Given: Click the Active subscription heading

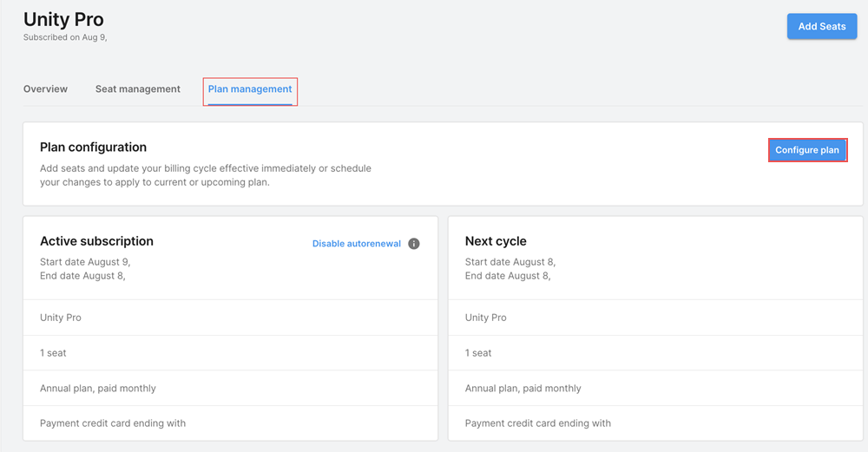Looking at the screenshot, I should (96, 241).
